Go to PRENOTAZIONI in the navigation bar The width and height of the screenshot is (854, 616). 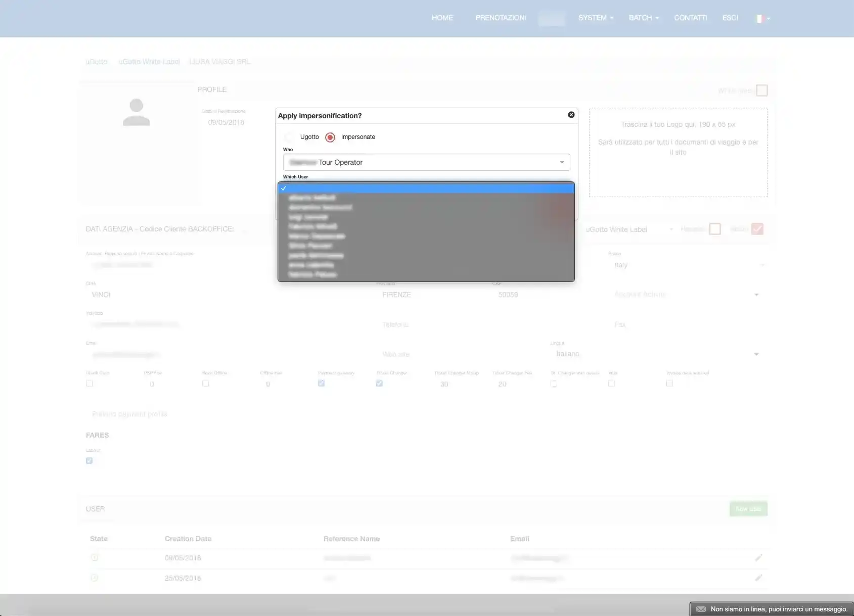501,18
